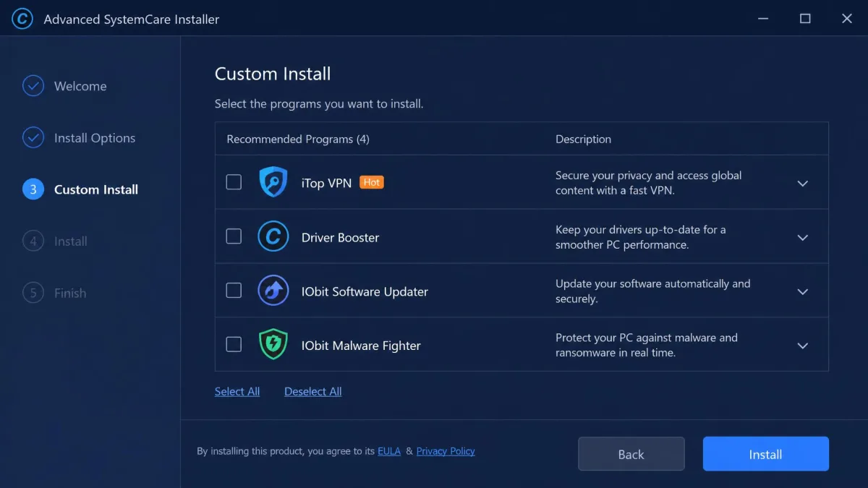Click the iTop VPN program name
The height and width of the screenshot is (488, 868).
326,183
